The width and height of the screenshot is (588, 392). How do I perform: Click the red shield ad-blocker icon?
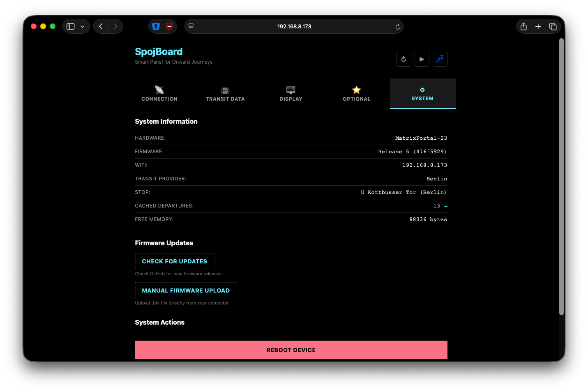[x=169, y=26]
